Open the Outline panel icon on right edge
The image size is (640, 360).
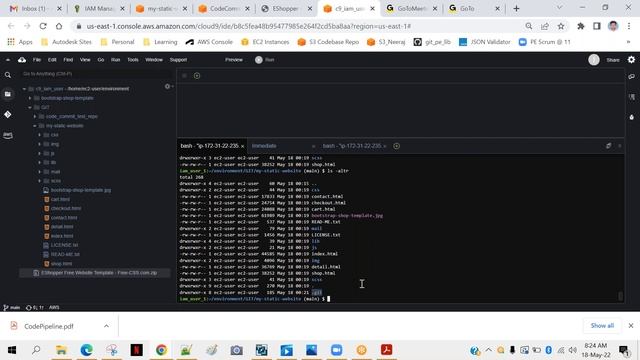(x=632, y=97)
